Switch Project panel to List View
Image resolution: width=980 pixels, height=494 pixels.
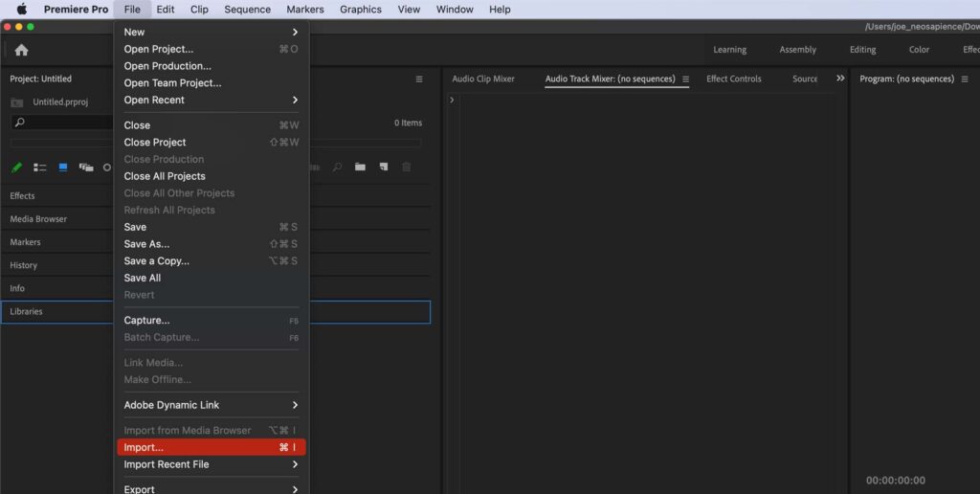(40, 167)
